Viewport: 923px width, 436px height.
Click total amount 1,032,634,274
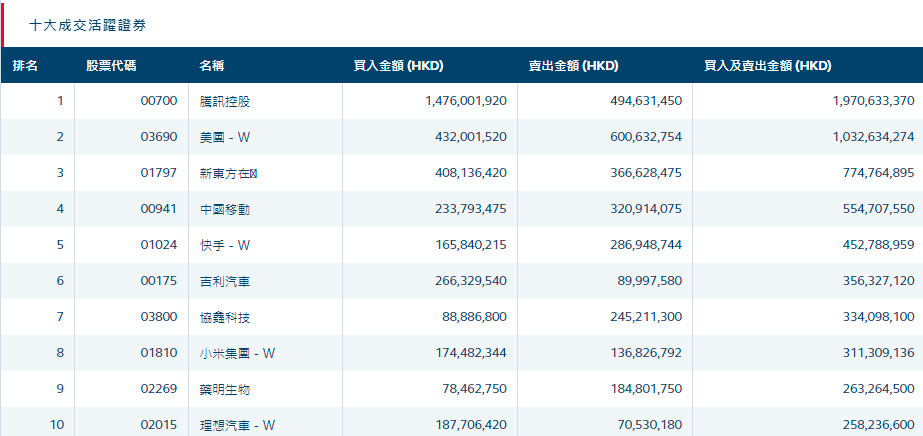coord(874,137)
